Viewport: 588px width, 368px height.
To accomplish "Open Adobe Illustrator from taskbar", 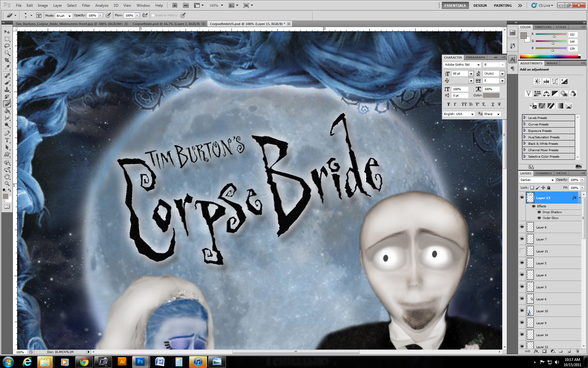I will (x=122, y=362).
